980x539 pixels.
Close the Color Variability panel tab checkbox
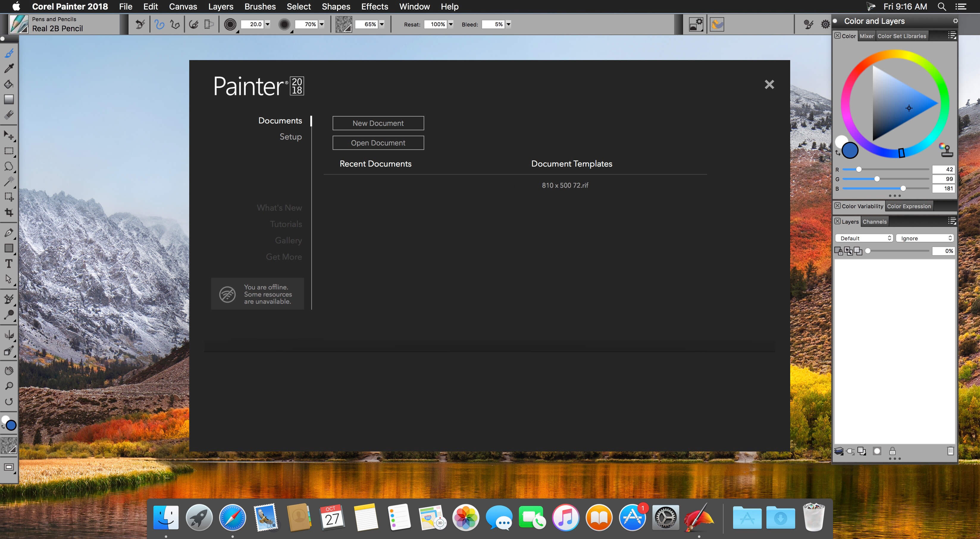(837, 206)
